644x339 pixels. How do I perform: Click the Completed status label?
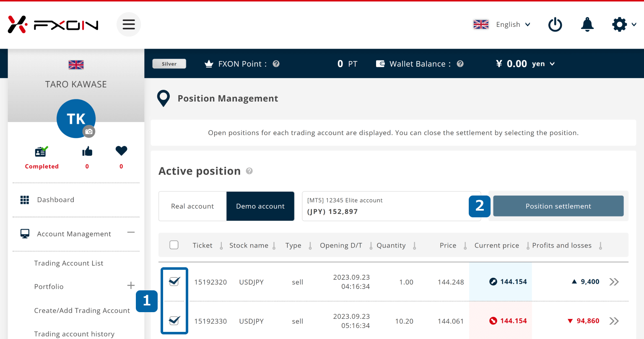42,167
